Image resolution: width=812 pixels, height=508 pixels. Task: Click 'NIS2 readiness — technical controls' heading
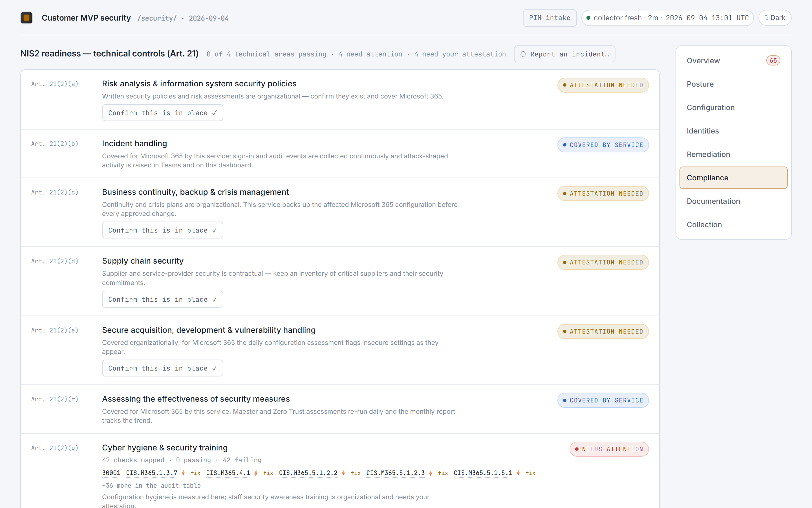pyautogui.click(x=109, y=54)
